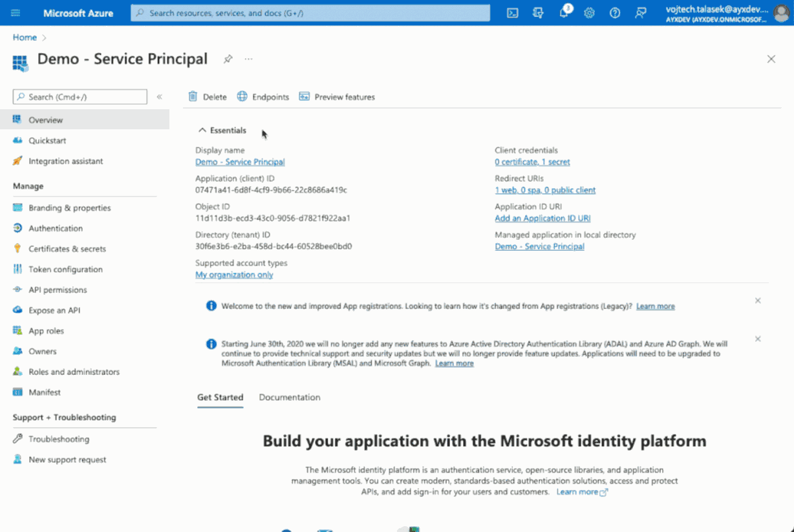Click the Quickstart cloud icon
This screenshot has height=532, width=794.
click(17, 140)
